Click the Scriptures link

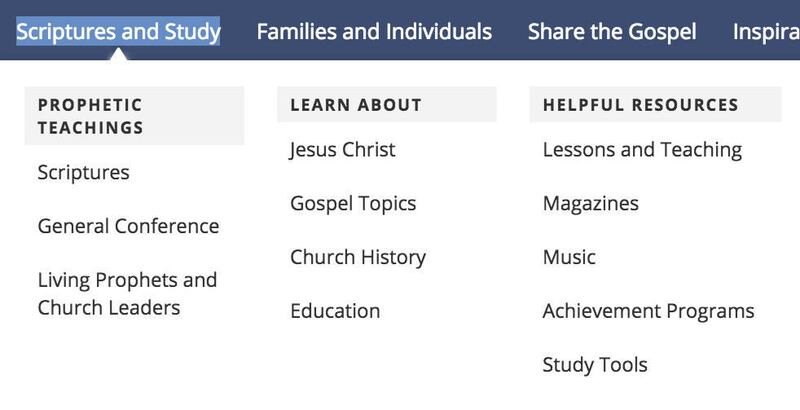click(84, 172)
